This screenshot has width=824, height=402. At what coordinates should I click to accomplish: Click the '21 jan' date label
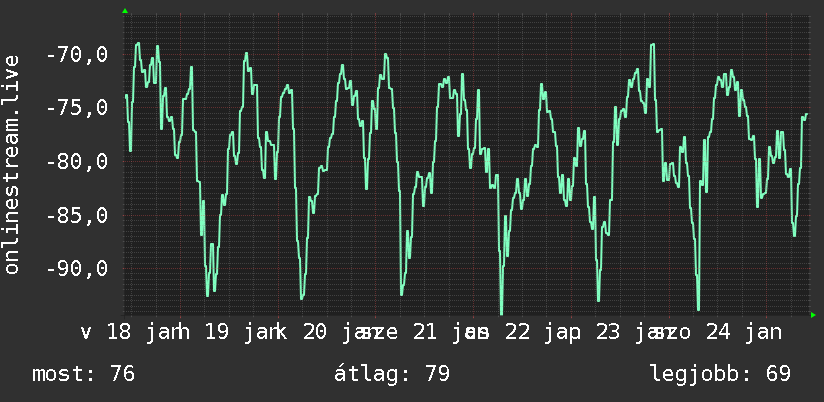coord(451,332)
